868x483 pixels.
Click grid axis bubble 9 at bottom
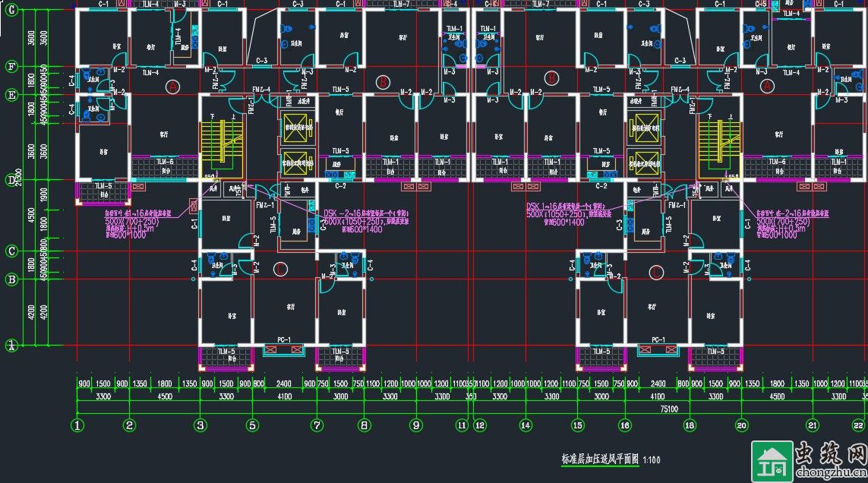[415, 425]
